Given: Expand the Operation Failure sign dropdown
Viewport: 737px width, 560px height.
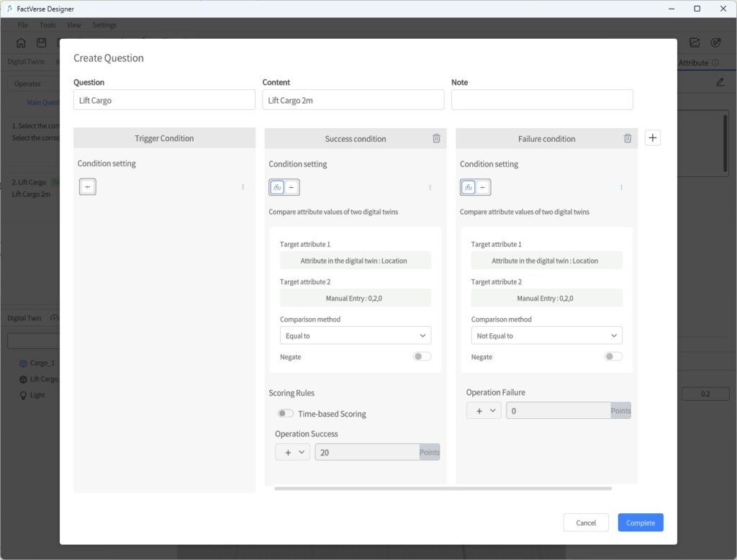Looking at the screenshot, I should [484, 410].
